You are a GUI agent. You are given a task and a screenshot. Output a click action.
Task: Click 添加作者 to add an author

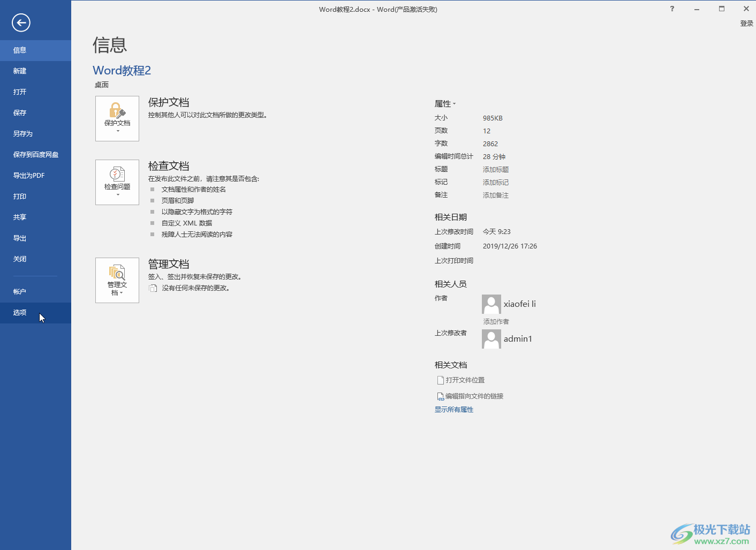click(496, 322)
